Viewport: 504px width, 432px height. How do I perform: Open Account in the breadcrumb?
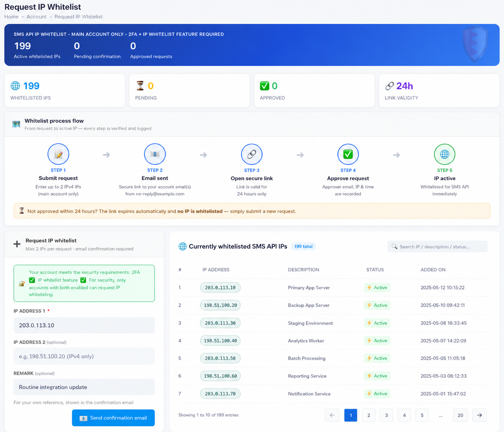coord(36,17)
